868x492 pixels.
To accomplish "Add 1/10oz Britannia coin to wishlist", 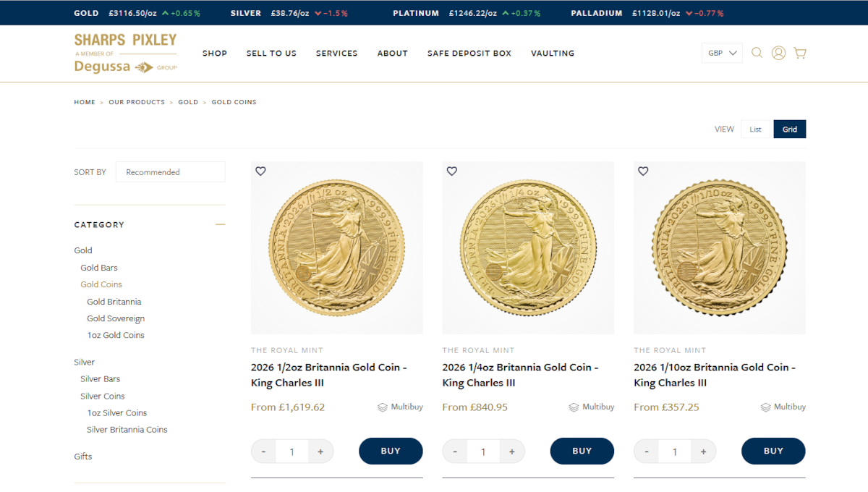I will coord(643,171).
